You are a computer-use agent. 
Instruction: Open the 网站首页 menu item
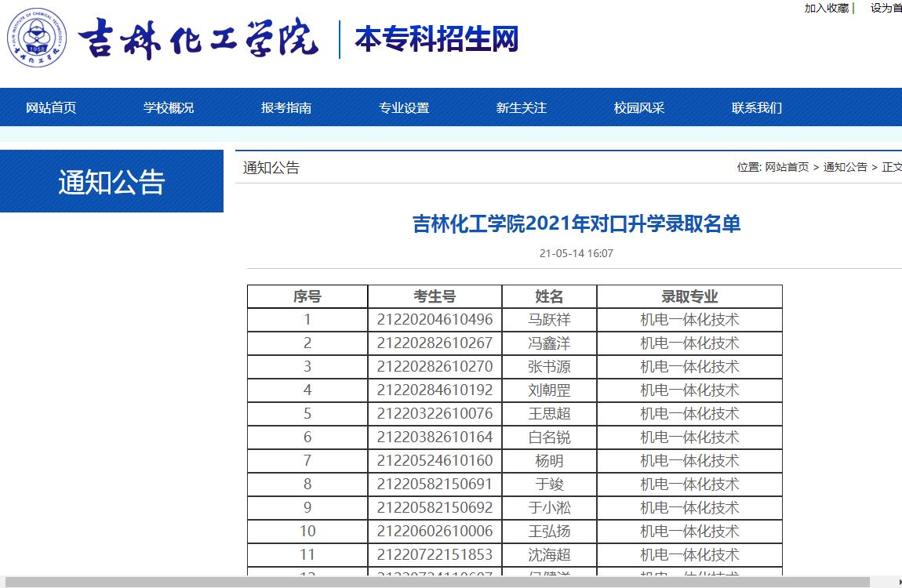(51, 107)
